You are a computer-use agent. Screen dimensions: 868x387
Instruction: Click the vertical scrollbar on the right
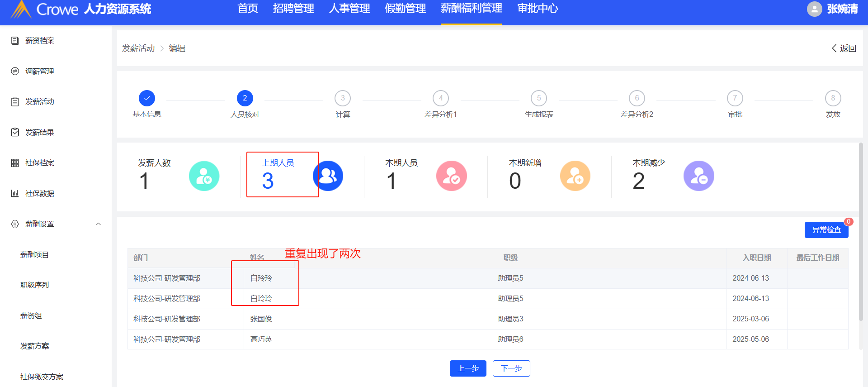coord(861,232)
